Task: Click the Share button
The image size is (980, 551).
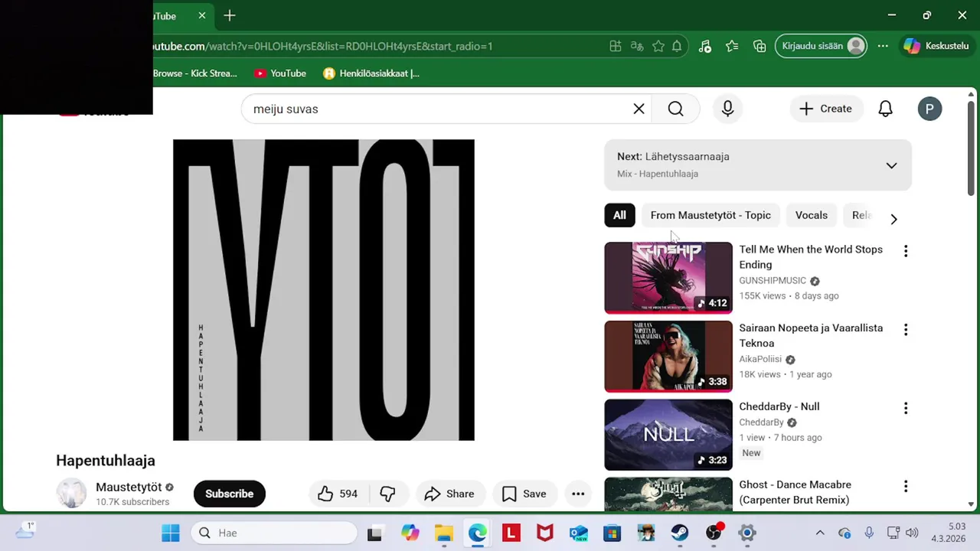Action: (x=450, y=494)
